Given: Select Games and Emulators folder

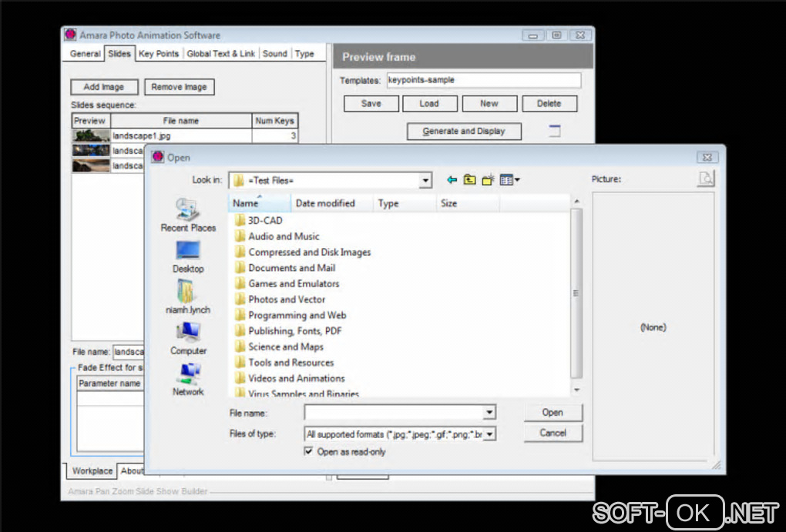Looking at the screenshot, I should point(287,283).
